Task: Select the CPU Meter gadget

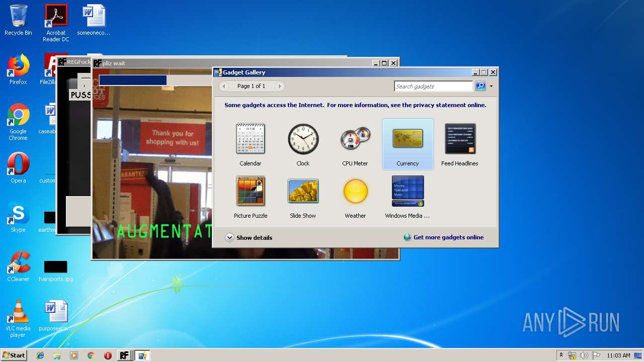Action: (x=355, y=144)
